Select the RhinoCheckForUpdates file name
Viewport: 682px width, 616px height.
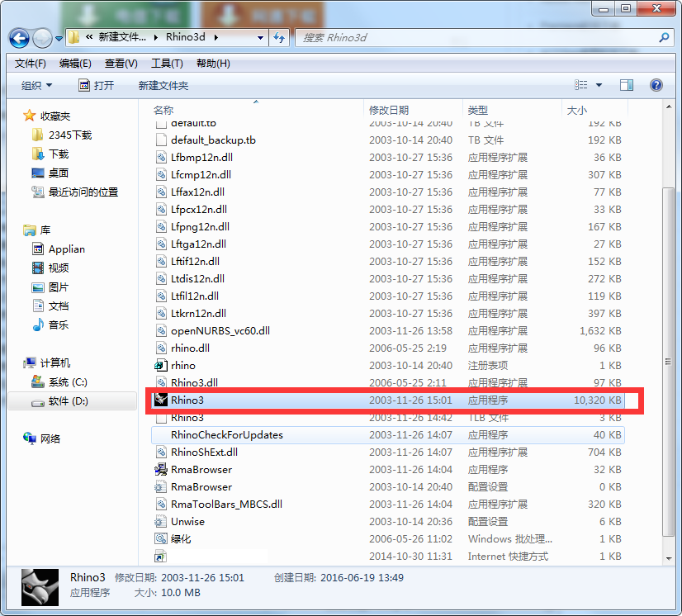click(226, 434)
